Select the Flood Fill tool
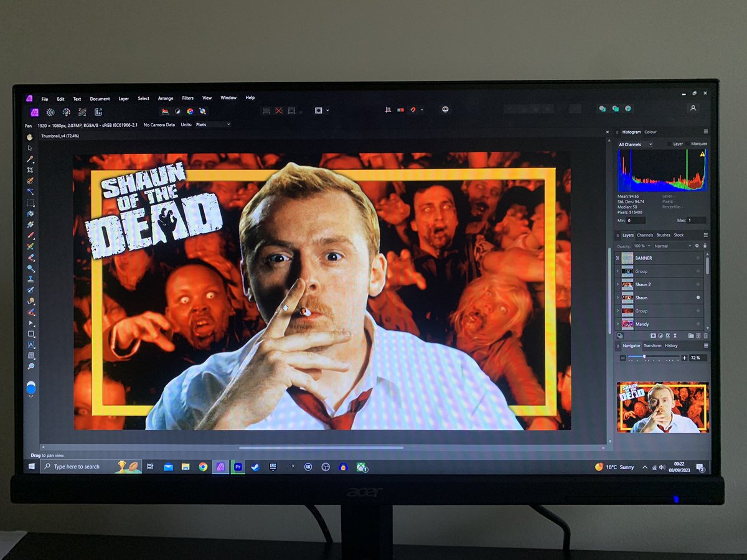Screen dimensions: 747x560 tap(30, 214)
